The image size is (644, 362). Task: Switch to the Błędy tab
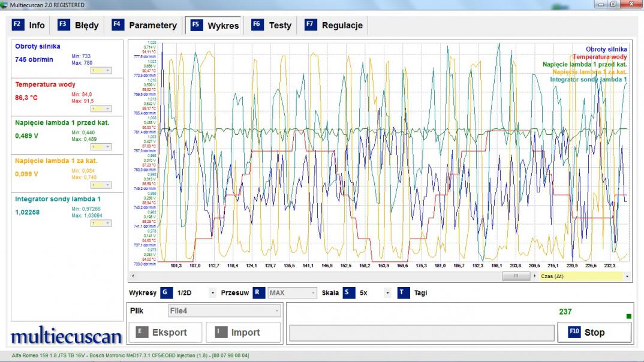(80, 25)
